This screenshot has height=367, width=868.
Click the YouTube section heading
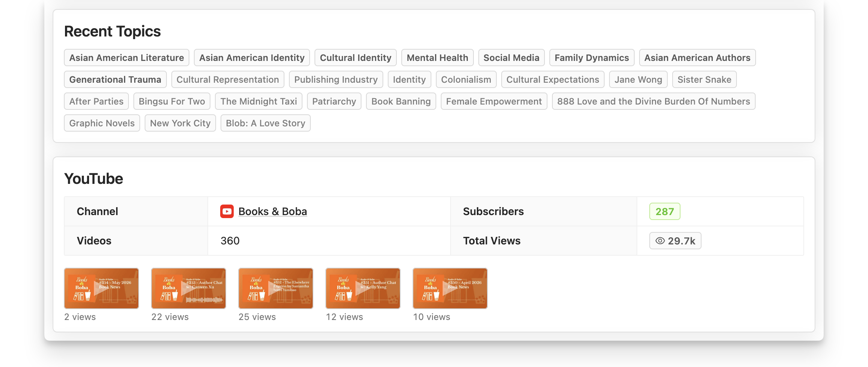[x=94, y=179]
